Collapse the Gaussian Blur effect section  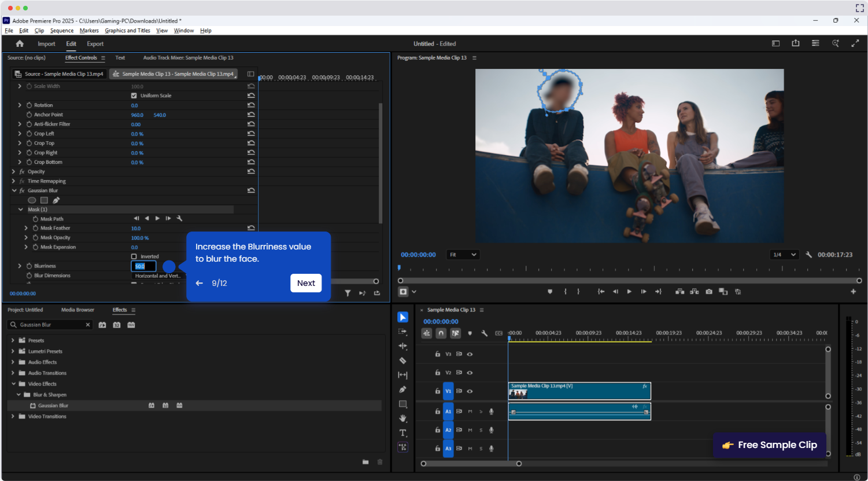pyautogui.click(x=14, y=190)
